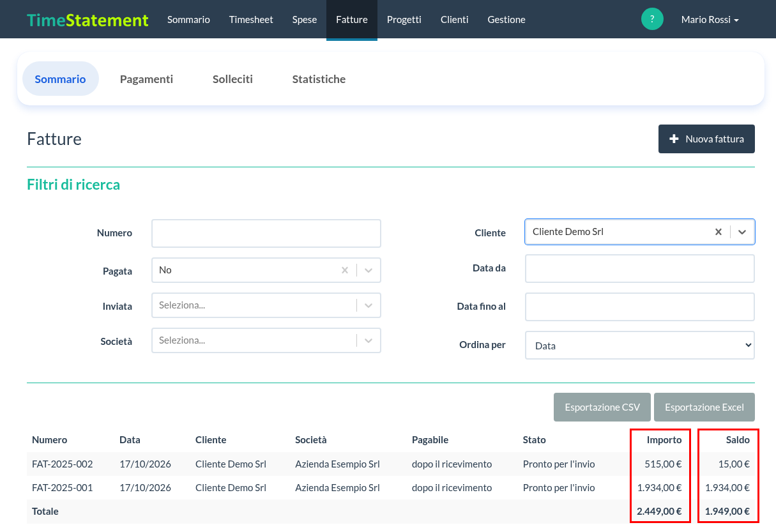
Task: Focus the Numero input field
Action: [x=266, y=234]
